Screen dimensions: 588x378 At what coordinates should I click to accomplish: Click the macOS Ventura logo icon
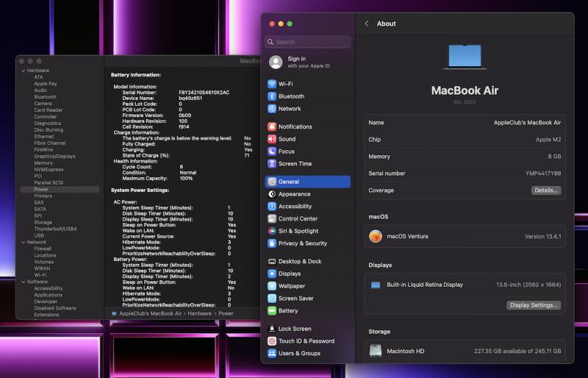pos(376,237)
